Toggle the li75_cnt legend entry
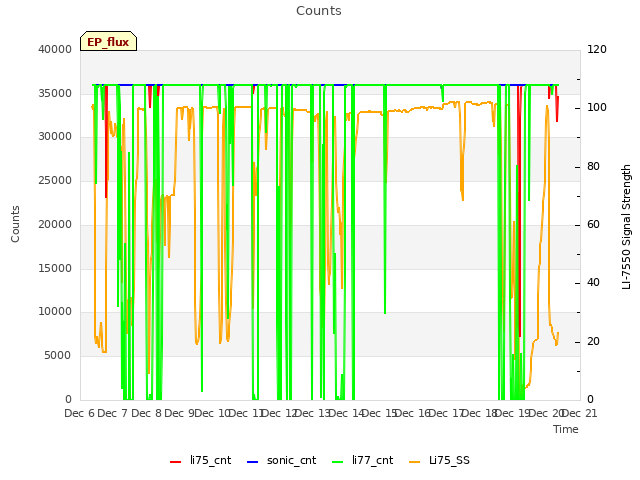 pos(200,460)
